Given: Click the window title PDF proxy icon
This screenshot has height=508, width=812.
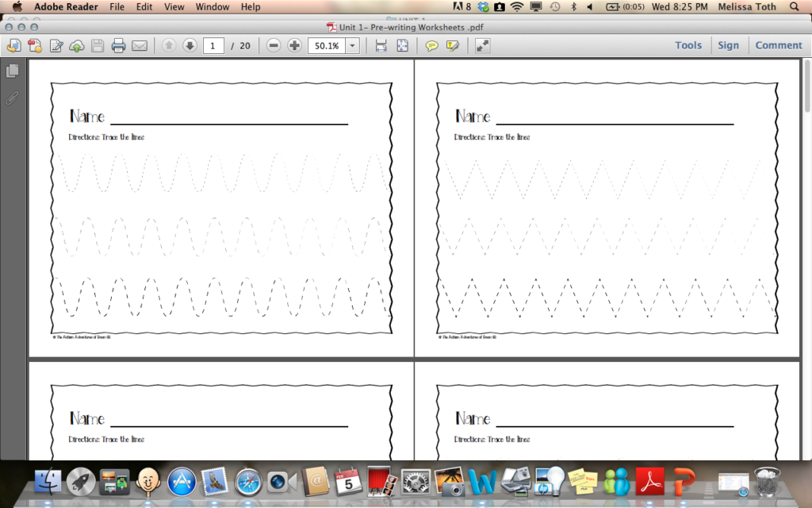Looking at the screenshot, I should coord(331,27).
